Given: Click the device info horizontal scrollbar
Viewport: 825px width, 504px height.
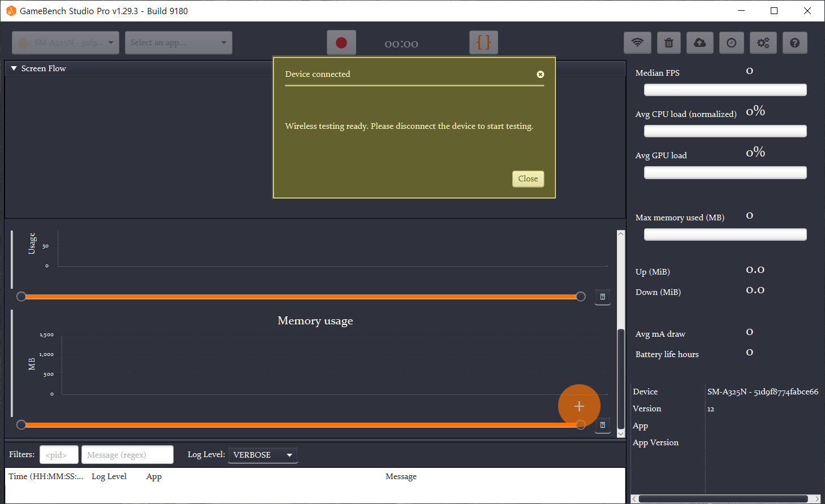Looking at the screenshot, I should pyautogui.click(x=723, y=499).
